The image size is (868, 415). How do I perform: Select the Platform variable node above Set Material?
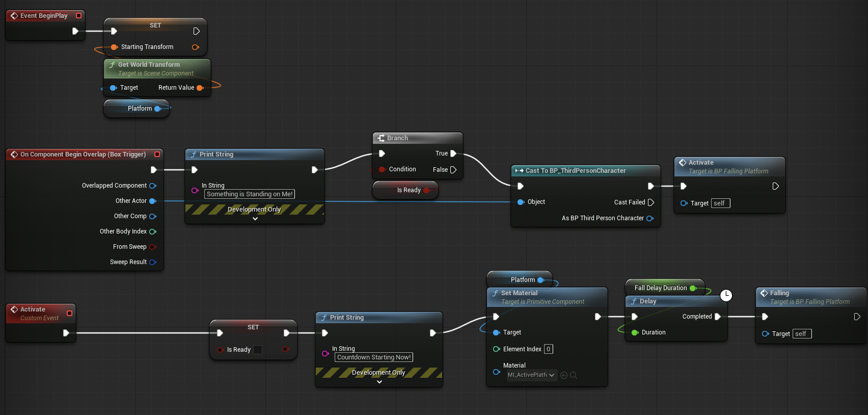[x=520, y=279]
